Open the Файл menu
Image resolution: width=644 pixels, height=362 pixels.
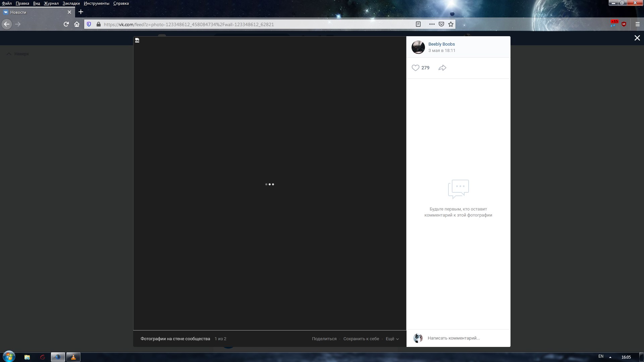pyautogui.click(x=7, y=3)
